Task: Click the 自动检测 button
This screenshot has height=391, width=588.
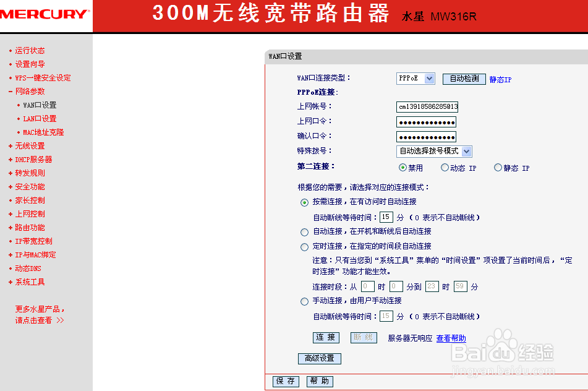Action: pos(464,79)
